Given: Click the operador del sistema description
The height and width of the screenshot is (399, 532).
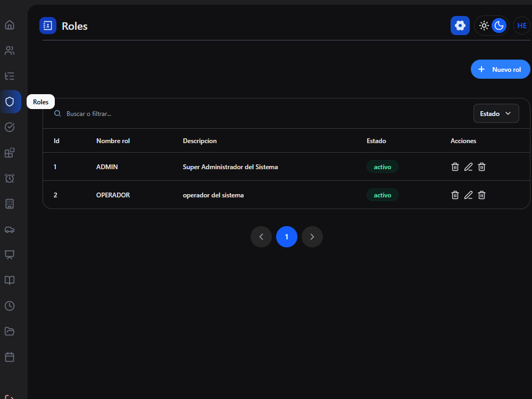Looking at the screenshot, I should (x=213, y=195).
